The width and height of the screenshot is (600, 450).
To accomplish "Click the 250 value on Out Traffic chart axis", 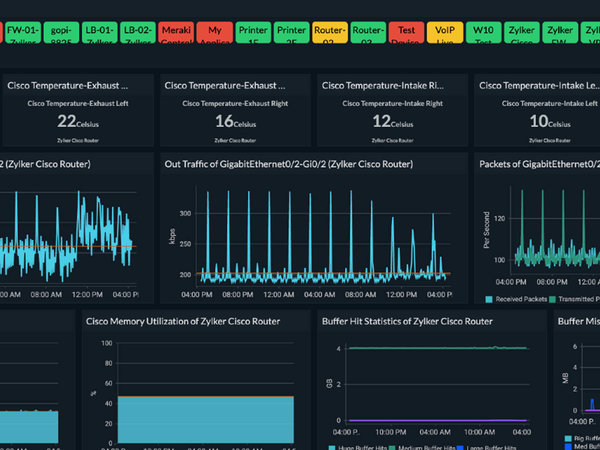I will [185, 244].
